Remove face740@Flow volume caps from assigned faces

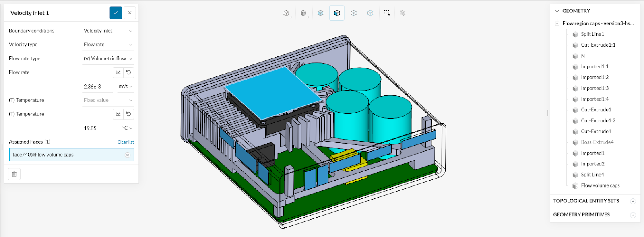128,155
